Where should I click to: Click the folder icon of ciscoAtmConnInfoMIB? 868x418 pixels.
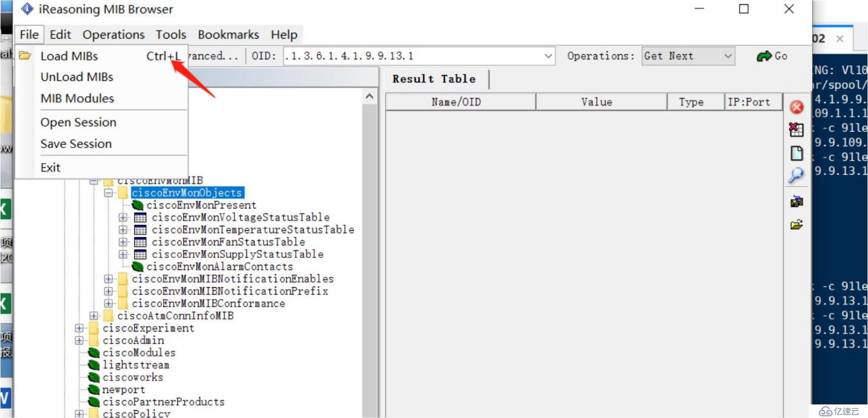[108, 316]
